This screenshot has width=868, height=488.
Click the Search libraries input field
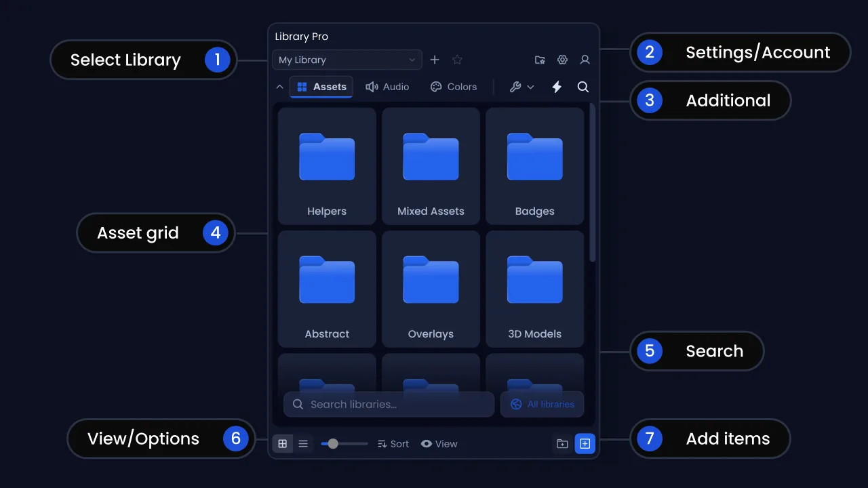tap(389, 404)
